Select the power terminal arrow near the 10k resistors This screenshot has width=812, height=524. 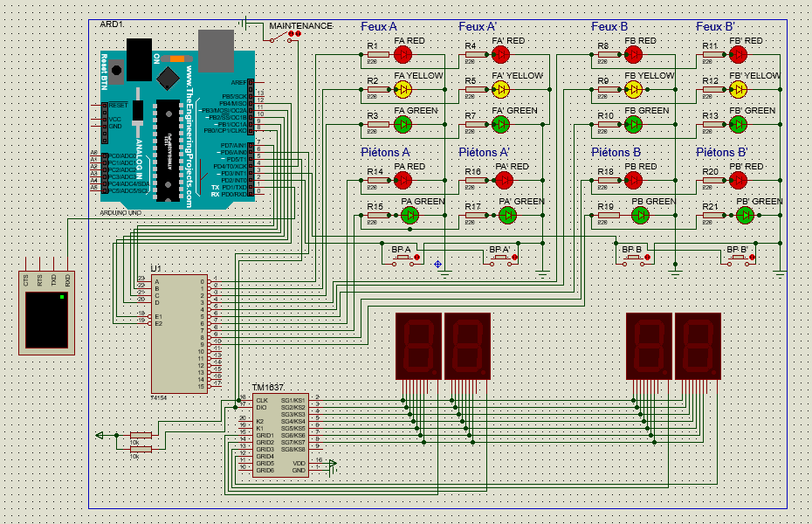100,436
